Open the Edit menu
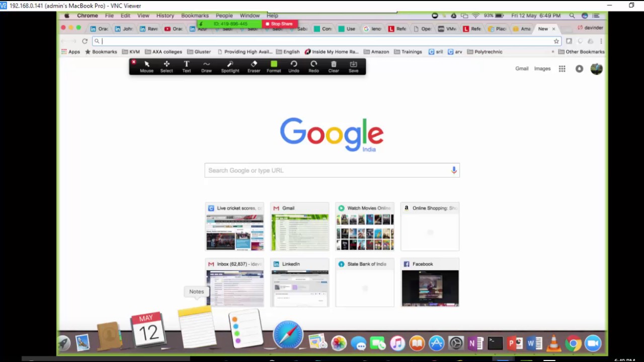 [125, 16]
